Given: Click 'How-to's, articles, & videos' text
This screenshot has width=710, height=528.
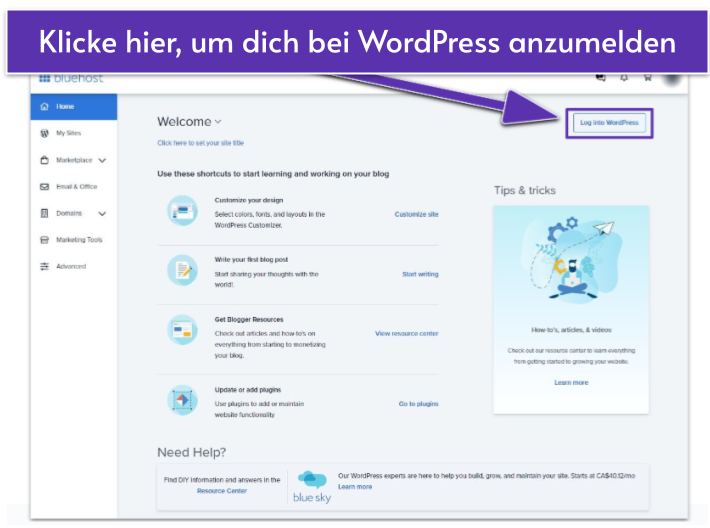Looking at the screenshot, I should point(571,330).
